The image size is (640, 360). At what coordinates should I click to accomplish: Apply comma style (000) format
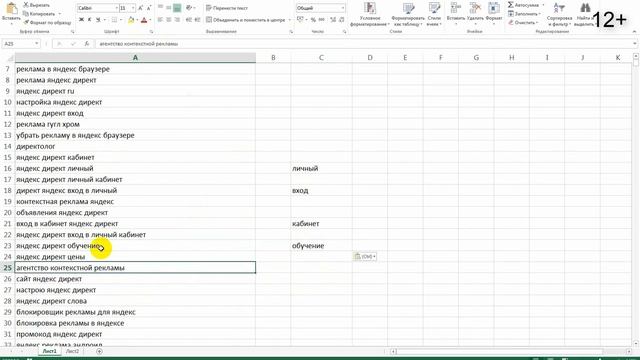(322, 20)
